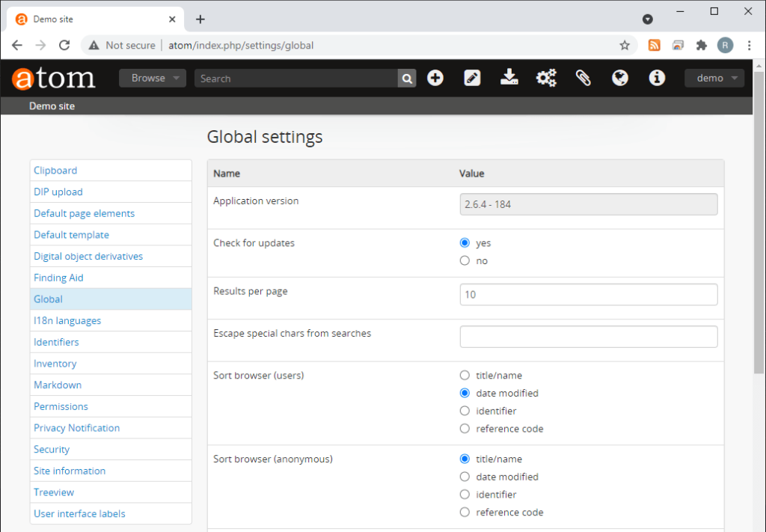The image size is (766, 532).
Task: Go to Identifiers settings
Action: point(111,342)
